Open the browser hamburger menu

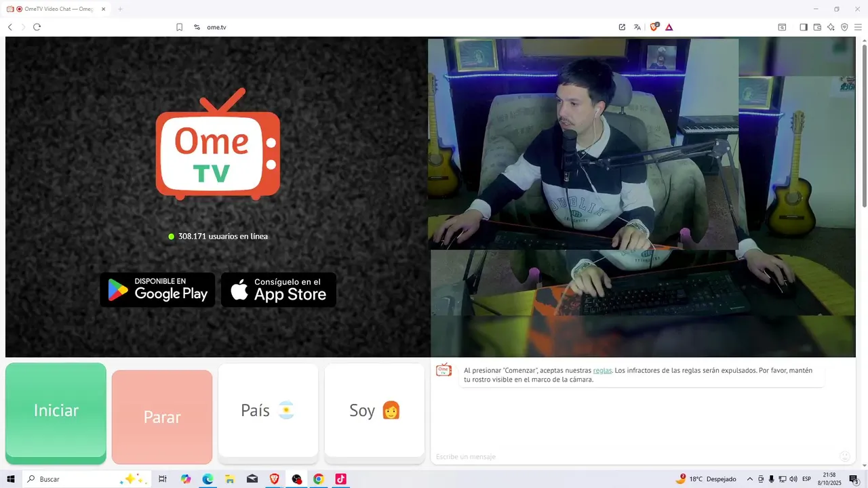point(858,27)
